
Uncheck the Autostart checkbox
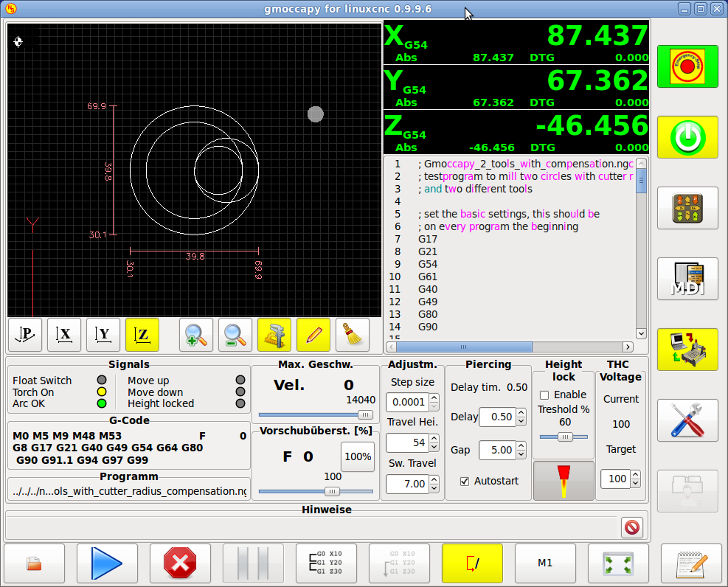[465, 482]
